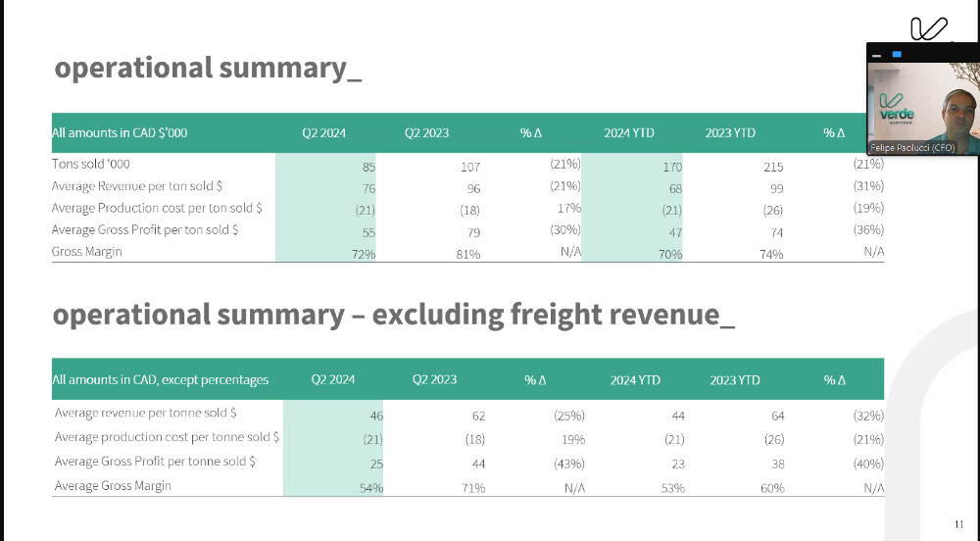Click the hide thumbnail video bar icon
The image size is (980, 541).
[875, 54]
